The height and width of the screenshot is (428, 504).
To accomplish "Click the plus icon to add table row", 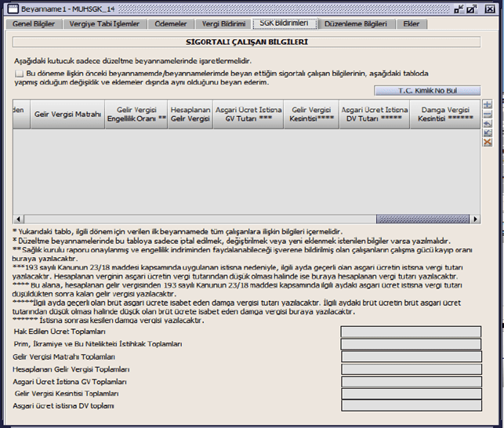I will 487,105.
